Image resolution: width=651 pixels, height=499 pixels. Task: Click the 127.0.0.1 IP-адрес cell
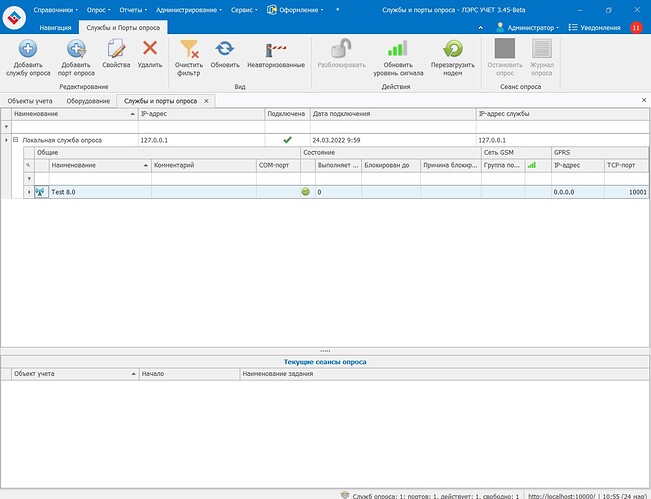pos(201,140)
